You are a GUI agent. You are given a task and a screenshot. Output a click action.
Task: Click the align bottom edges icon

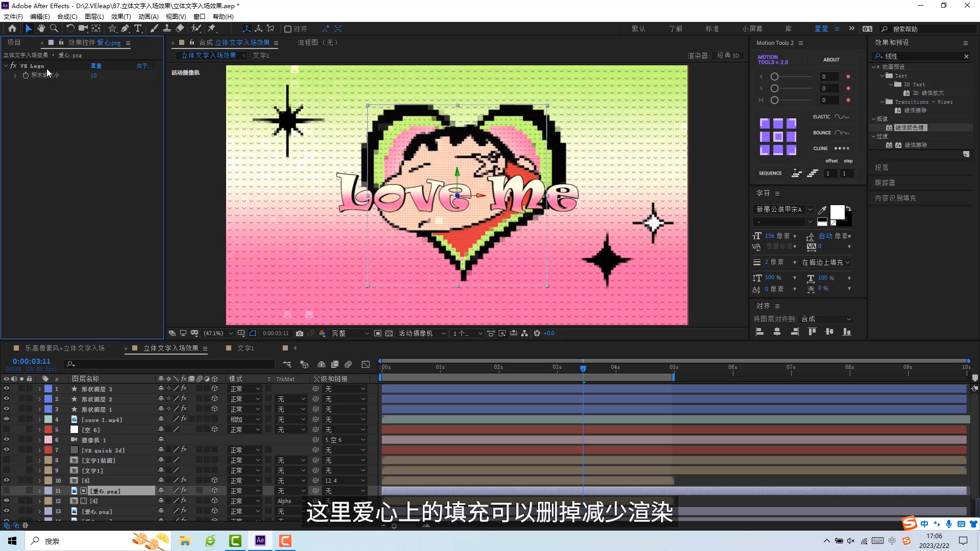click(x=847, y=332)
